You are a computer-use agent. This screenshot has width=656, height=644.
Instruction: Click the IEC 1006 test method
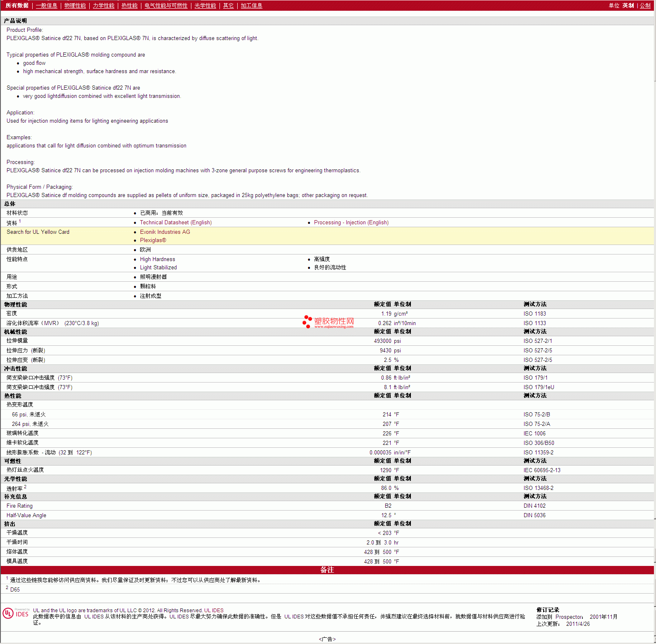coord(535,434)
